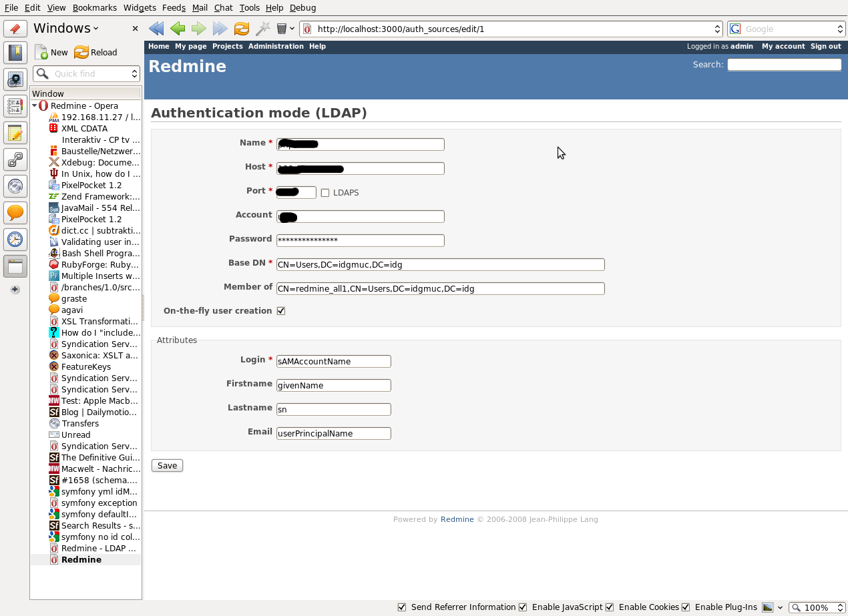Uncheck On-the-fly user creation

click(x=281, y=311)
